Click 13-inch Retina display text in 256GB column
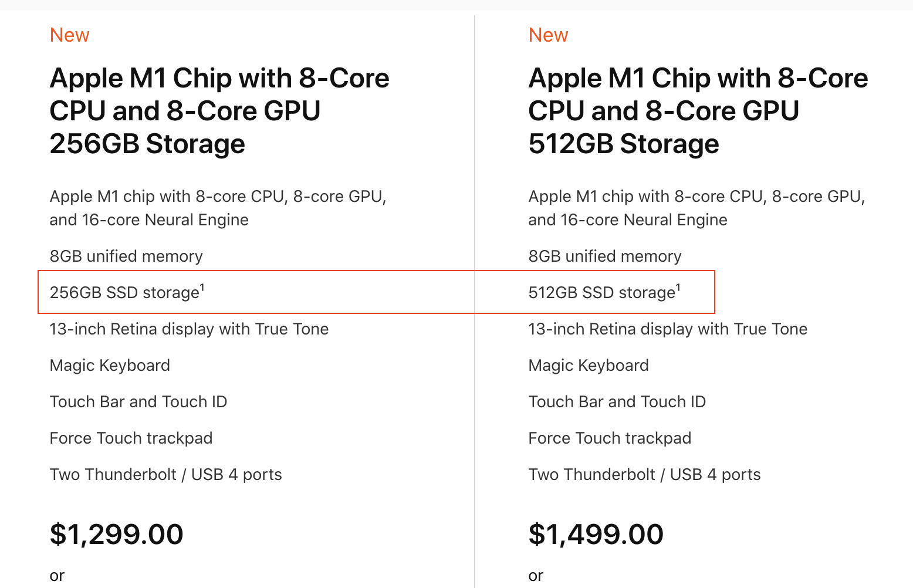The image size is (913, 588). point(189,329)
